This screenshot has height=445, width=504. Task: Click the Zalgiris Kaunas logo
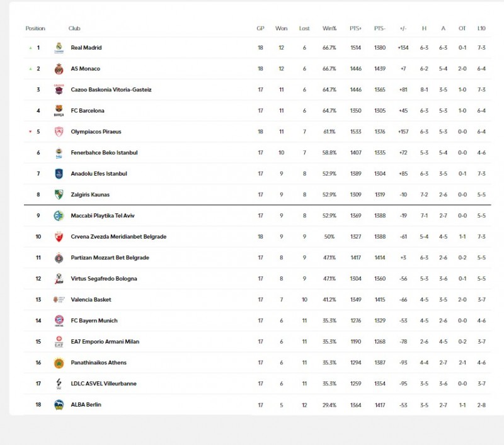[59, 194]
